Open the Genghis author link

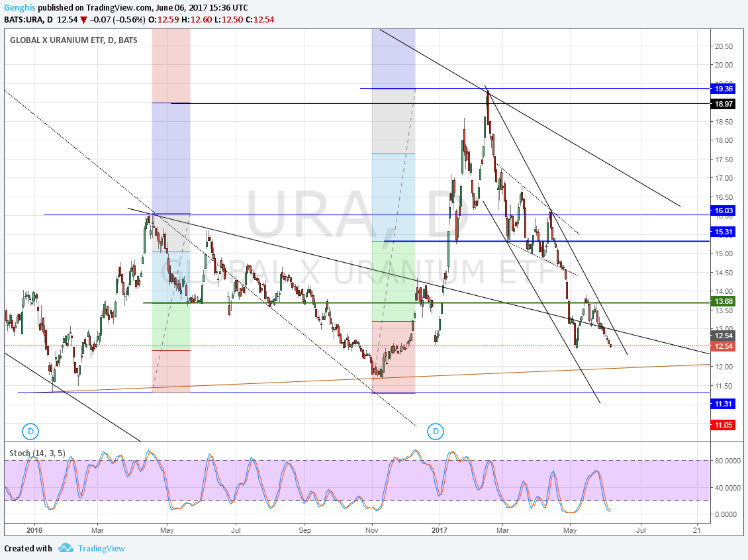[x=20, y=8]
